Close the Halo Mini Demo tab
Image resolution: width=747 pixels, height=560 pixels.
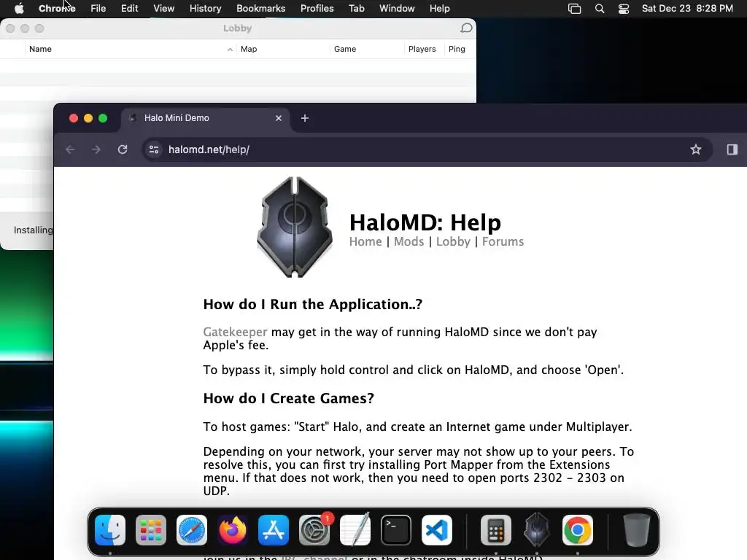pos(279,118)
